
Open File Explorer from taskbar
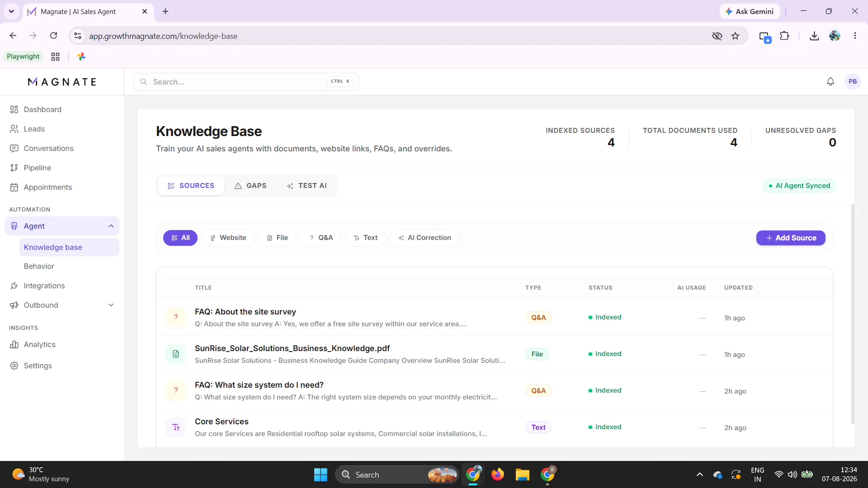(x=522, y=474)
